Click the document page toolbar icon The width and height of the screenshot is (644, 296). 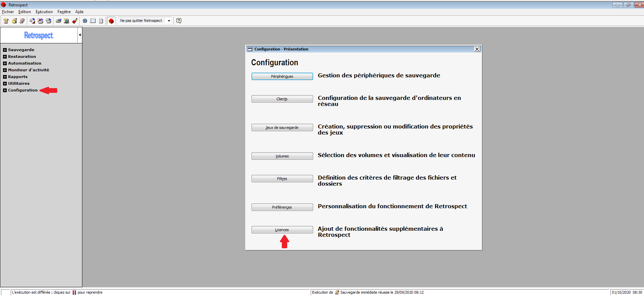tap(101, 21)
